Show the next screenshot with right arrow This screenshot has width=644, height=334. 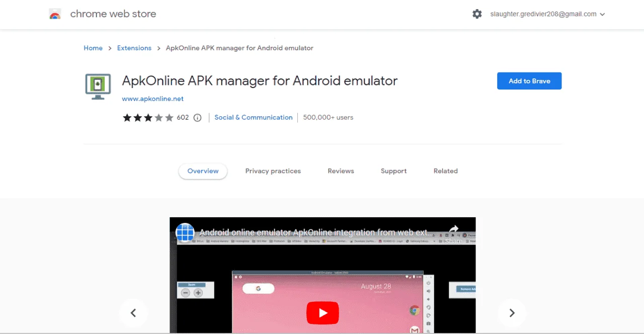pos(512,313)
